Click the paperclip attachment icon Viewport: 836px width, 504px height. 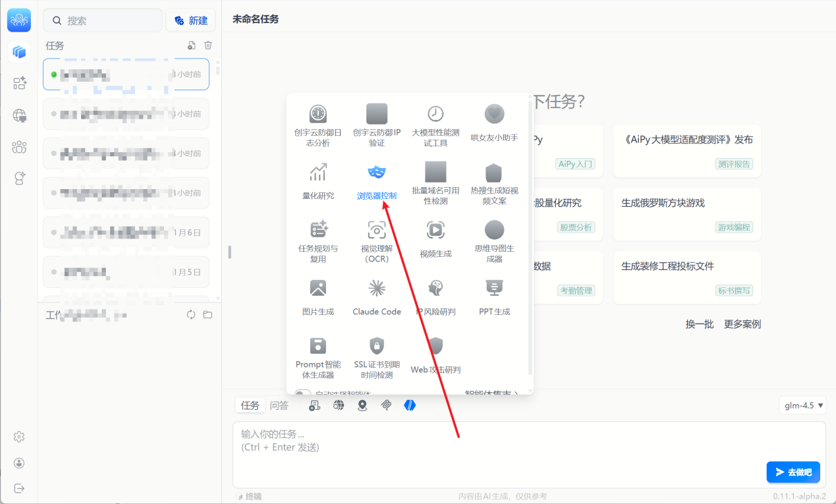[386, 405]
